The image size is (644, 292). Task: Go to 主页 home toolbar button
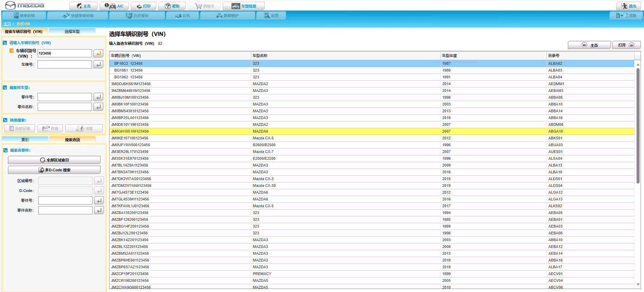[x=83, y=6]
